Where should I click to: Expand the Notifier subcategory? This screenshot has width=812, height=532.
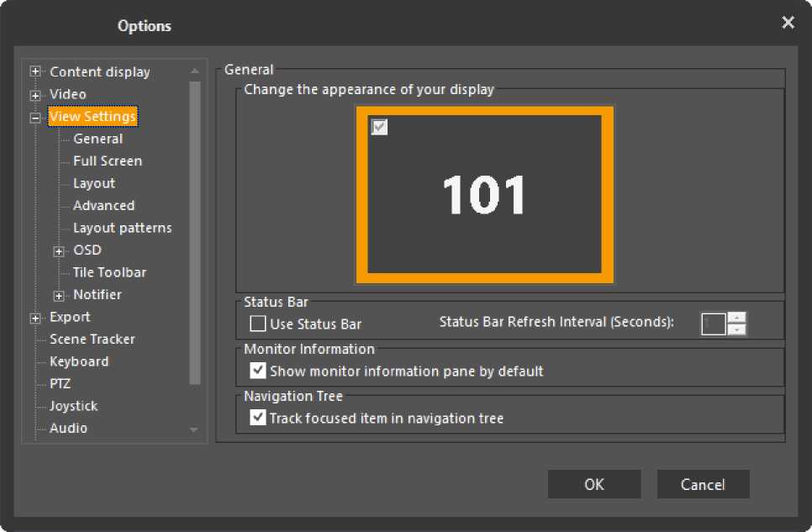coord(59,295)
